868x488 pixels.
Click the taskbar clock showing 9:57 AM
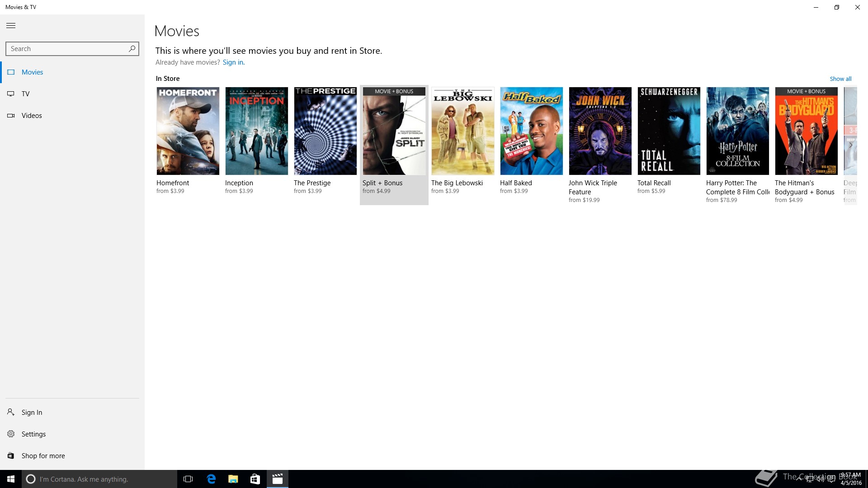(x=851, y=479)
